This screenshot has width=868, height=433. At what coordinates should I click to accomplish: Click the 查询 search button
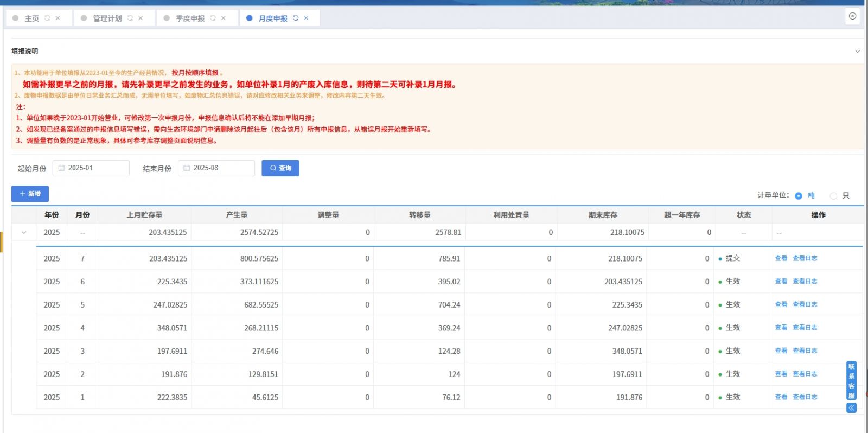tap(280, 168)
